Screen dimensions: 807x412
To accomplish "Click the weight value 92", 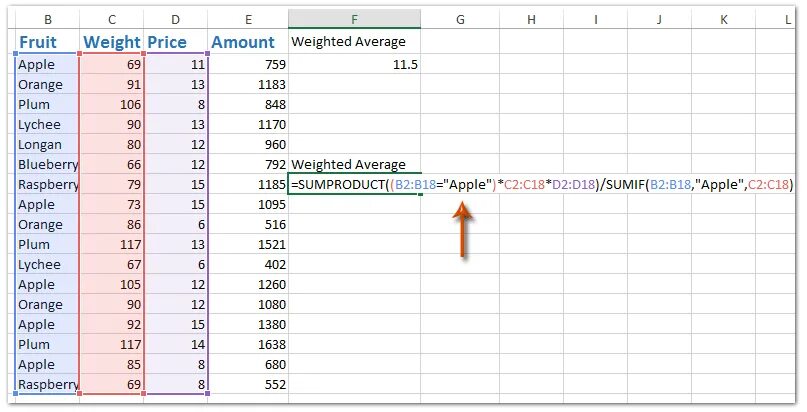I will [112, 325].
